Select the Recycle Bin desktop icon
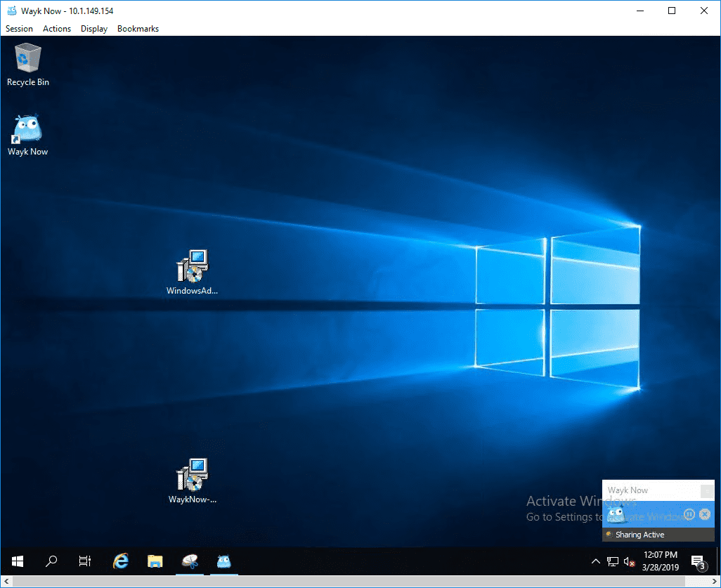 pos(27,65)
